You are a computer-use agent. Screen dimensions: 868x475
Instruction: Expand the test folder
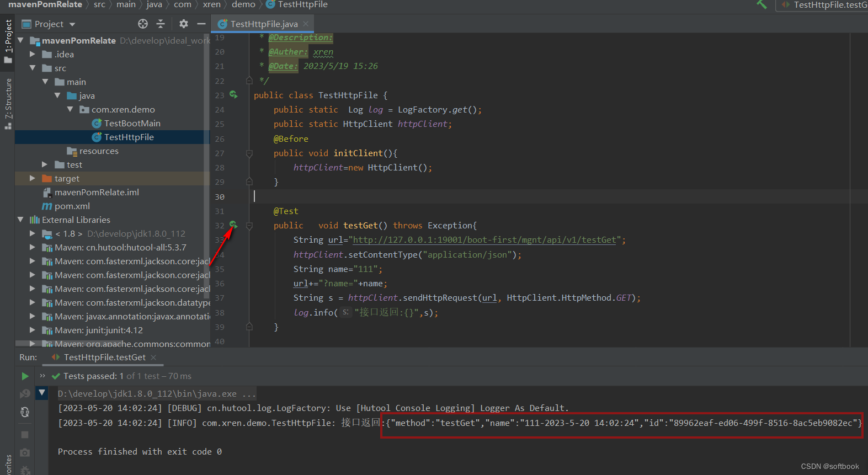point(45,164)
